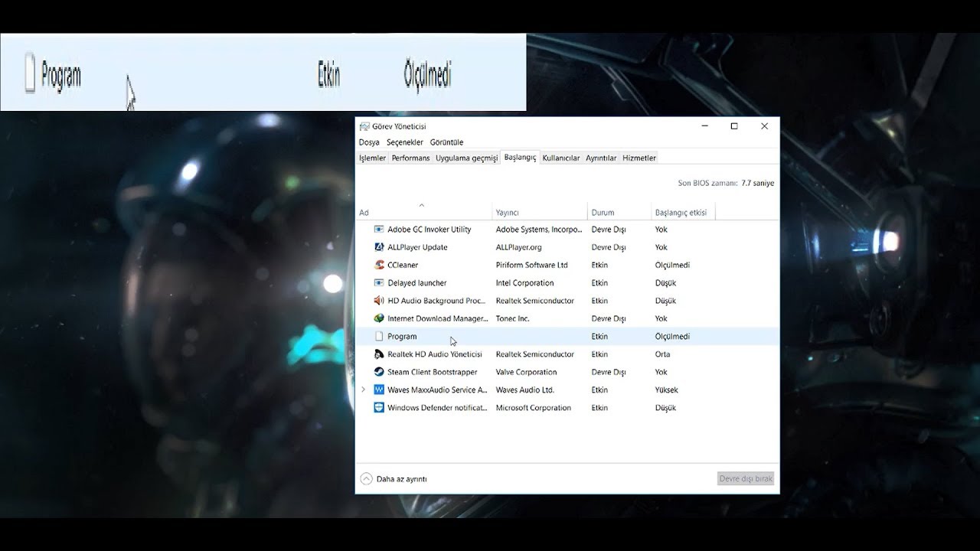Click the Steam Client Bootstrapper icon

[378, 372]
